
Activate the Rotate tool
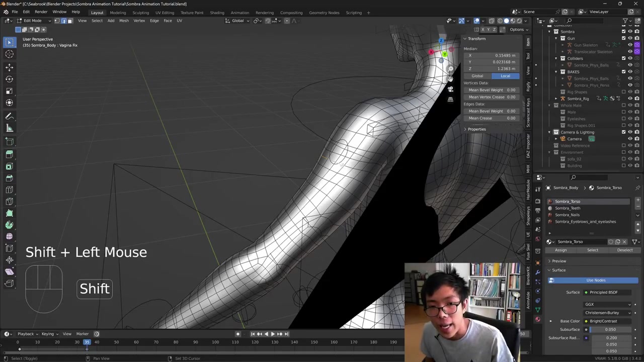(9, 79)
